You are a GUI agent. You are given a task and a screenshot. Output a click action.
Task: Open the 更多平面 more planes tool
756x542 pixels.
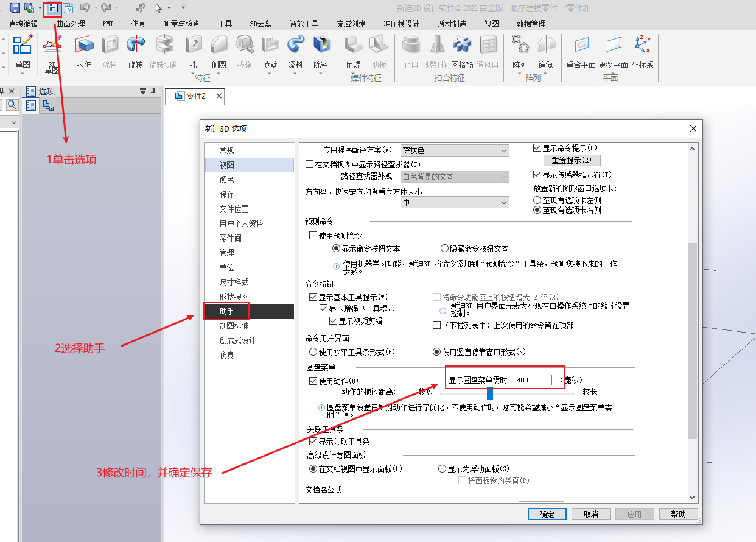[614, 52]
